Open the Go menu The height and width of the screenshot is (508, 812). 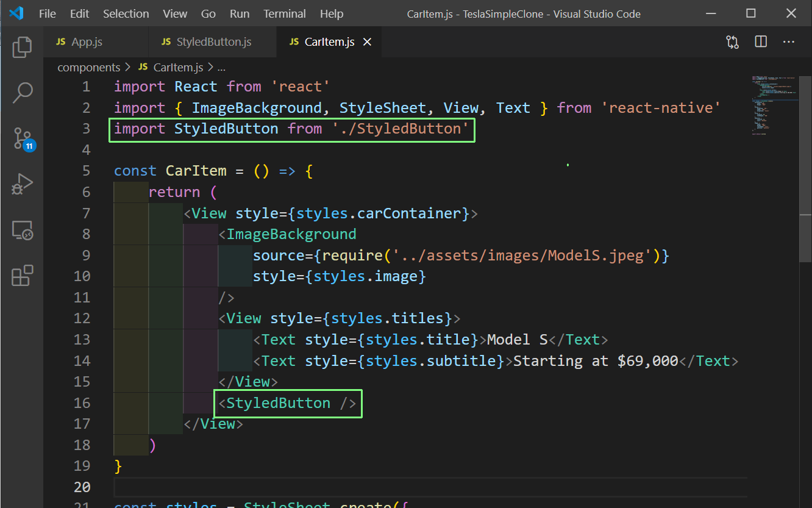coord(208,13)
